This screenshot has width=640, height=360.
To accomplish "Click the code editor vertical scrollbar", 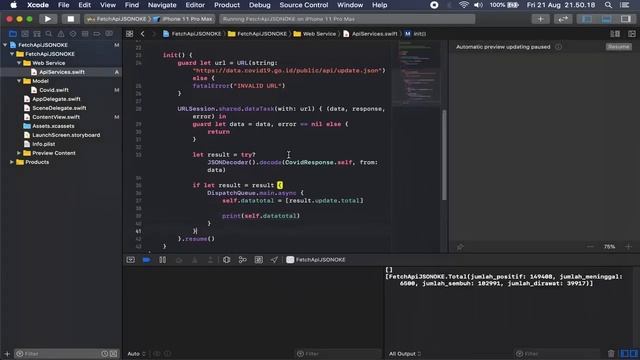I will 444,155.
